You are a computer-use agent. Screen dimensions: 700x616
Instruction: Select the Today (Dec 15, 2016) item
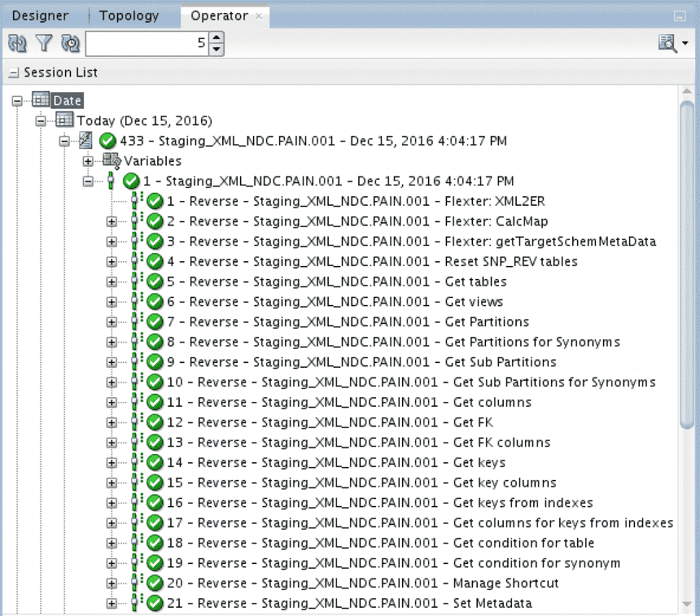point(144,121)
